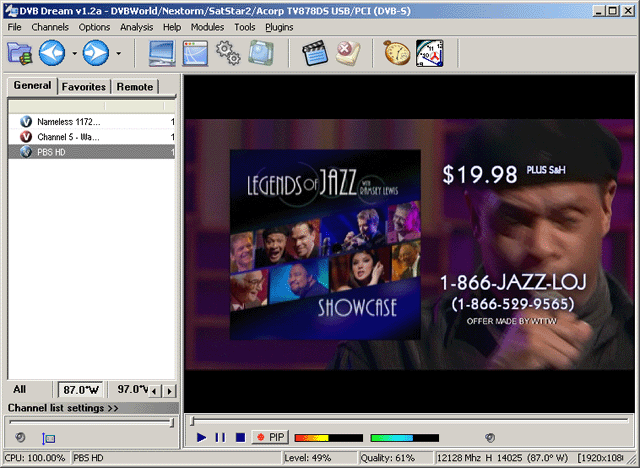Screen dimensions: 640x468
Task: Open the Modules menu
Action: 207,27
